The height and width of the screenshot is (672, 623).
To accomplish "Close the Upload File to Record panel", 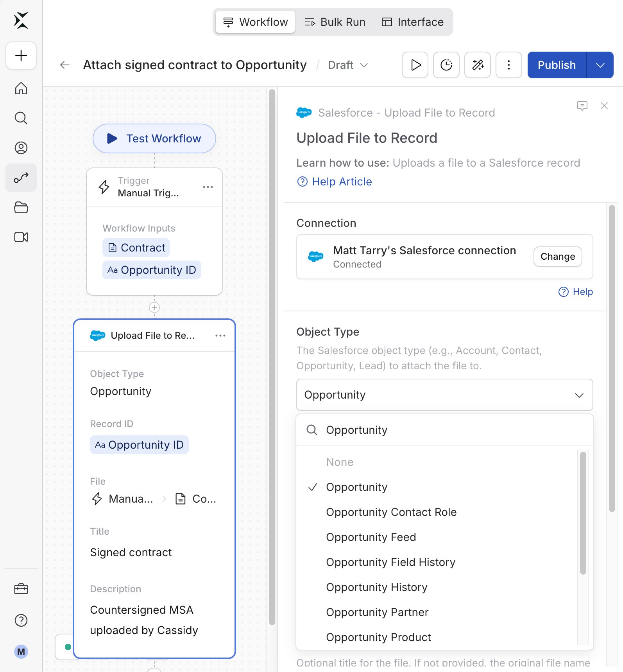I will click(604, 106).
